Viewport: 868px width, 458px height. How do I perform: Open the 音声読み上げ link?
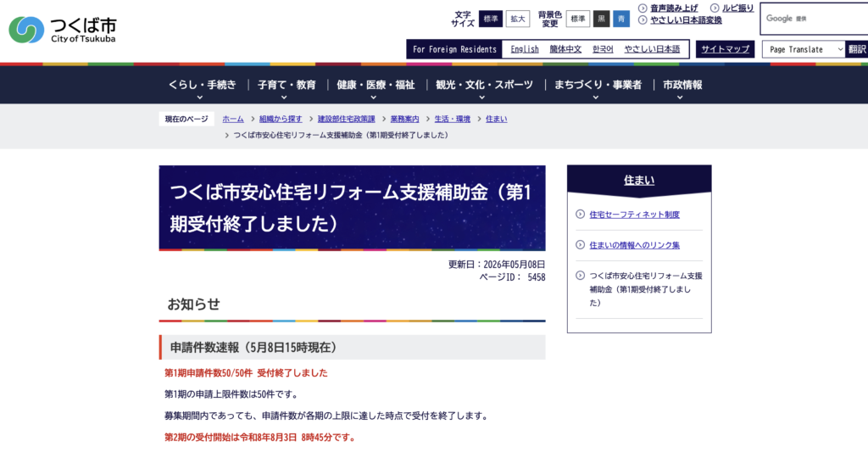674,8
